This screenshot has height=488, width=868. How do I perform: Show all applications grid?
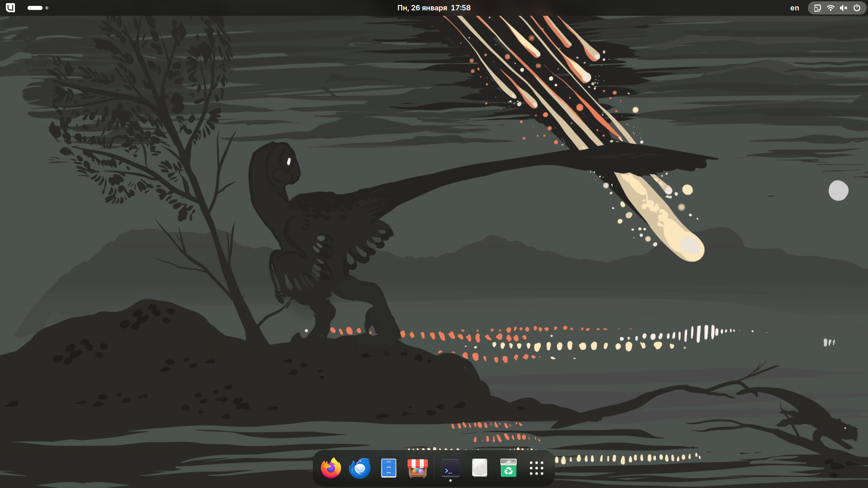click(537, 468)
